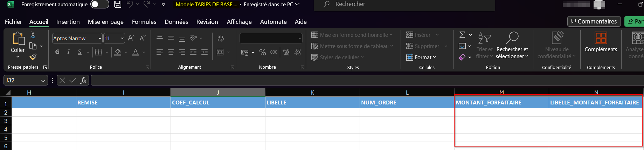Click the AutoSum sigma icon
Viewport: 644px width, 150px height.
point(462,35)
